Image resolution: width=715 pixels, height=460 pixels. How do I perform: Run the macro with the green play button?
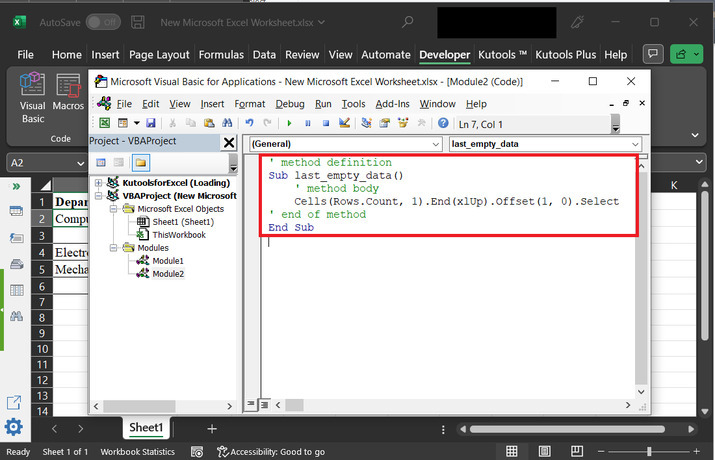click(x=289, y=123)
